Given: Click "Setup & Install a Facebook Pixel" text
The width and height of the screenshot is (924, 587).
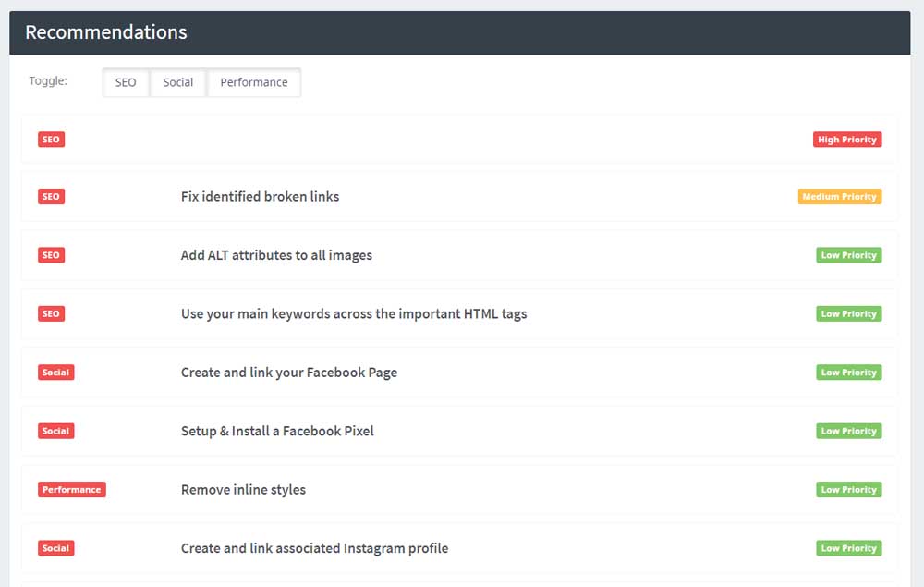Looking at the screenshot, I should click(277, 431).
